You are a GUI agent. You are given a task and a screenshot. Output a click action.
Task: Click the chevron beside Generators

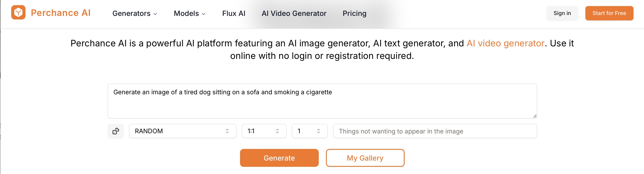155,14
